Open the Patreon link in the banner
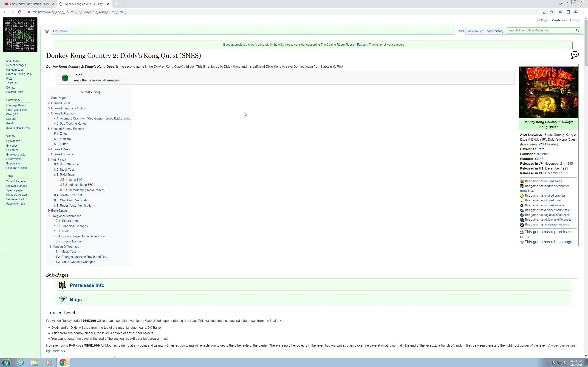 pyautogui.click(x=362, y=45)
